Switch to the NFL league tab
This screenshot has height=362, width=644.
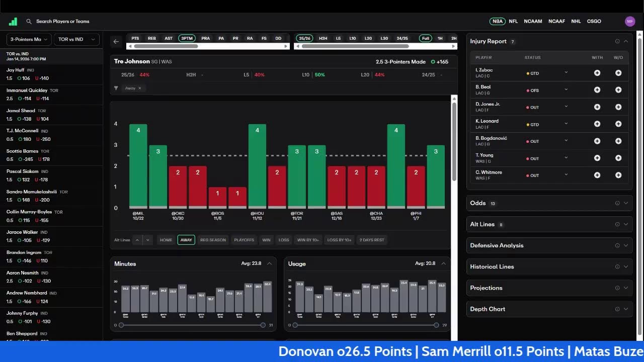[x=513, y=22]
